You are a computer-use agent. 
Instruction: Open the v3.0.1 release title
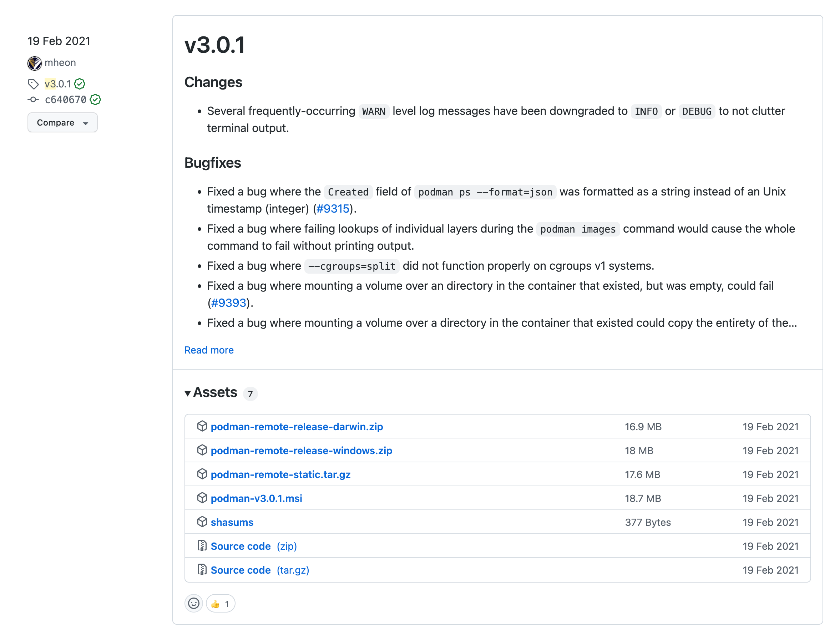coord(214,45)
